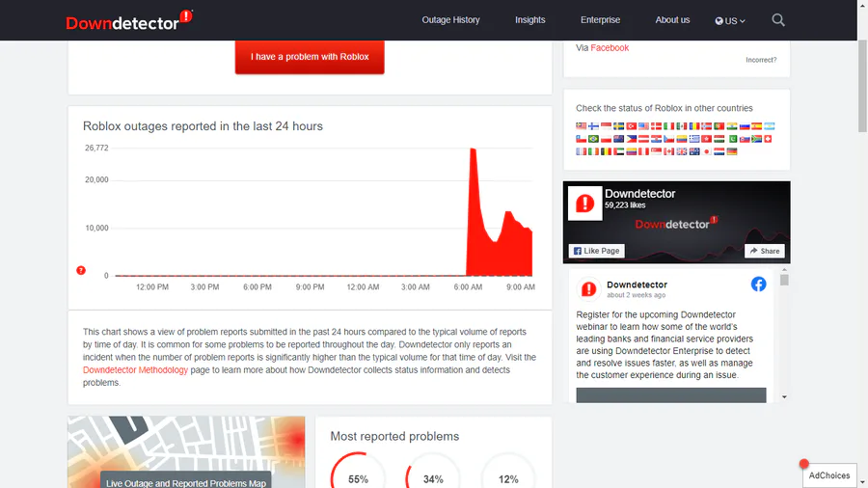868x488 pixels.
Task: Select the Brazil flag
Action: point(593,139)
